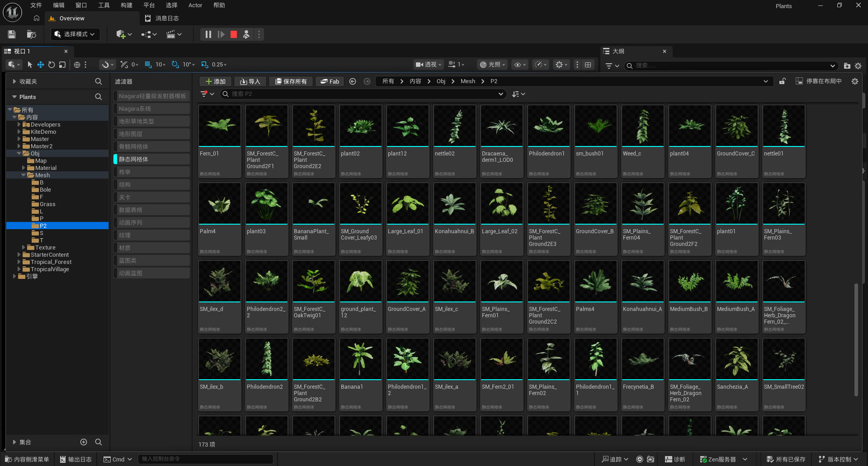Click the 导入 import button

click(250, 81)
